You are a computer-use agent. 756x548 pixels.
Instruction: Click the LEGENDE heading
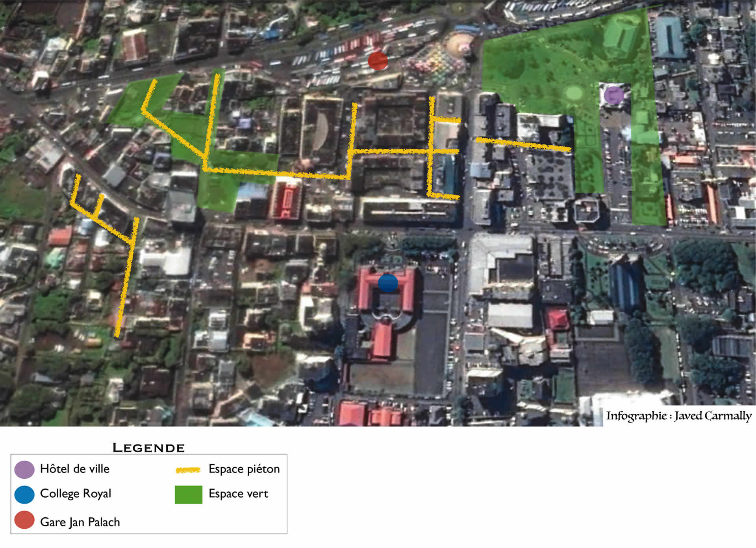[x=148, y=448]
